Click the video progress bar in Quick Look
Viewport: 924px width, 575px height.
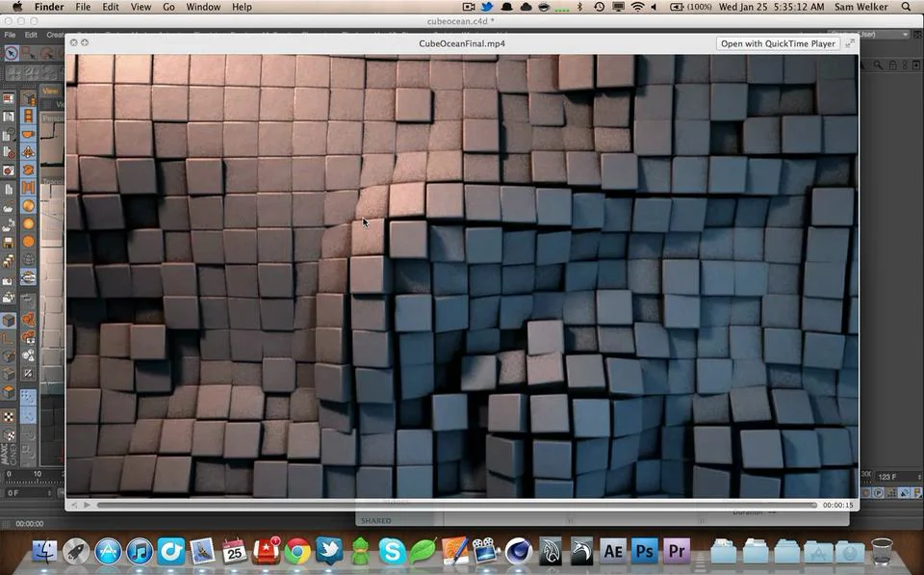point(457,505)
